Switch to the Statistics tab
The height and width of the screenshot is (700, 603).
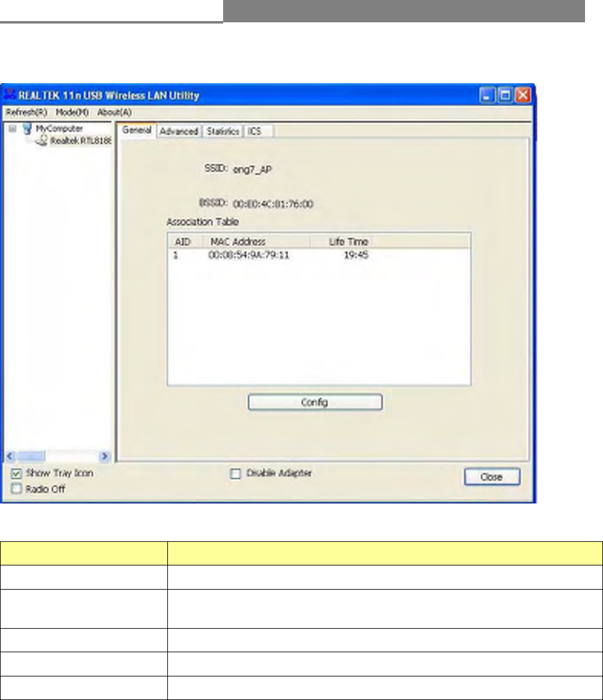[222, 131]
